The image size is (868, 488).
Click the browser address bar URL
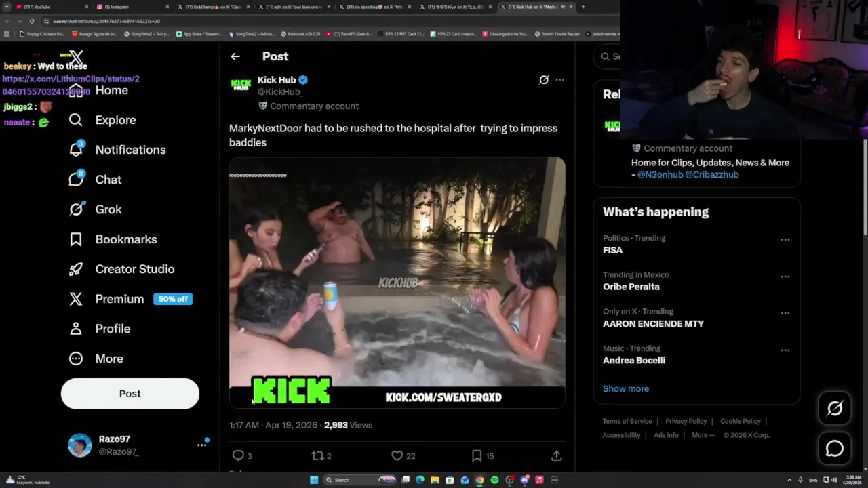click(x=106, y=21)
